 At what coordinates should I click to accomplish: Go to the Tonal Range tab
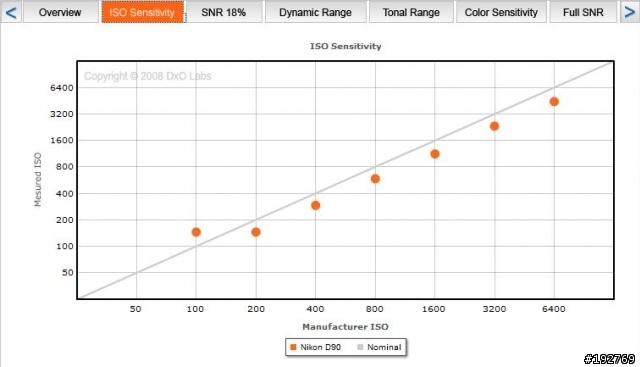pos(411,12)
